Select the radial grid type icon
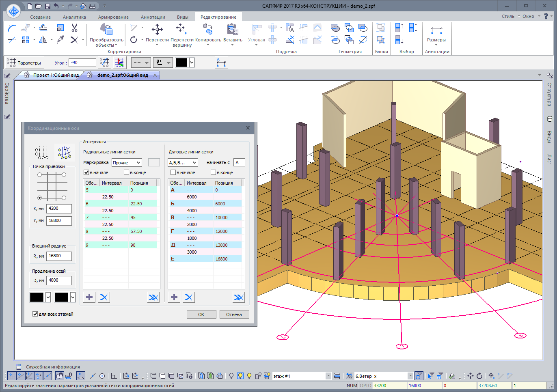Image resolution: width=557 pixels, height=392 pixels. pyautogui.click(x=64, y=153)
